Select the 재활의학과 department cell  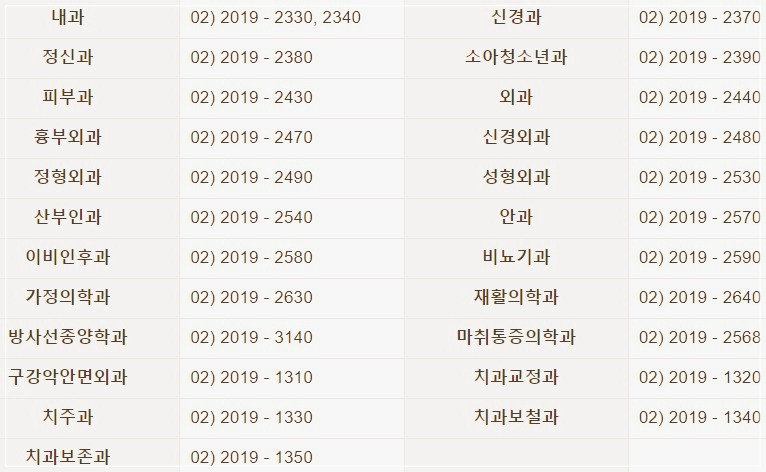[516, 297]
